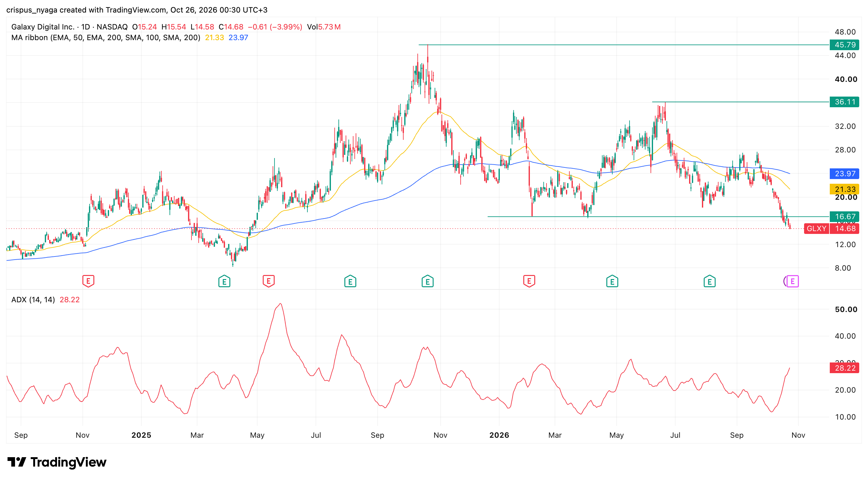Screen dimensions: 868x481
Task: Click the 36.11 green price label
Action: point(844,102)
